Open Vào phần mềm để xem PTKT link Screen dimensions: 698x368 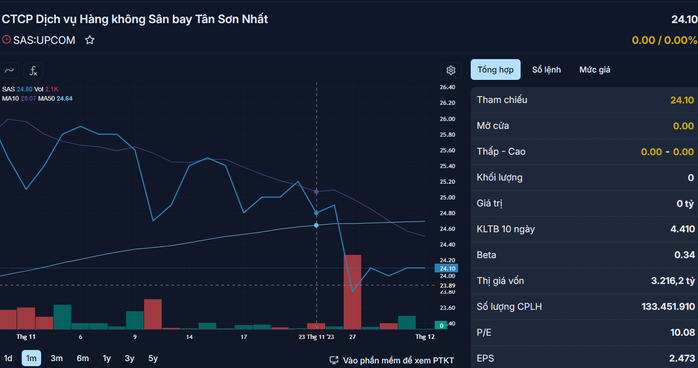tap(398, 360)
